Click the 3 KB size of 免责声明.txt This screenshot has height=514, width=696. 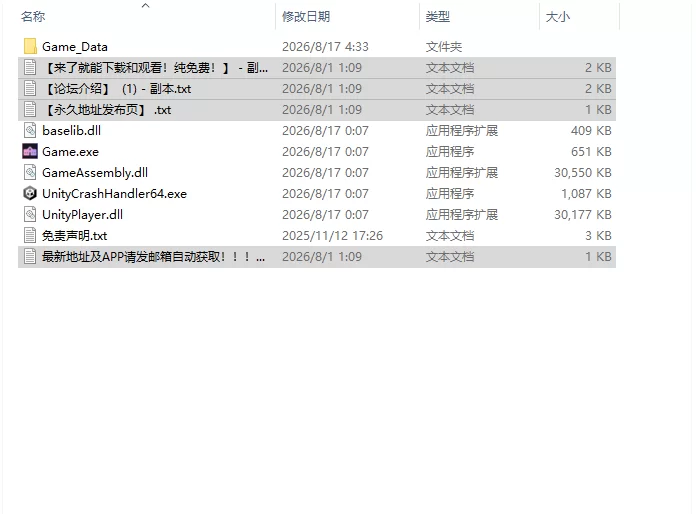[598, 236]
